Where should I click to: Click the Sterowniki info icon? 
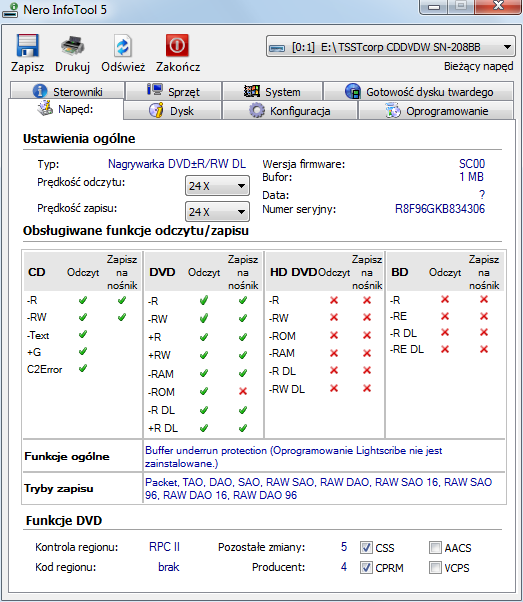[x=40, y=91]
